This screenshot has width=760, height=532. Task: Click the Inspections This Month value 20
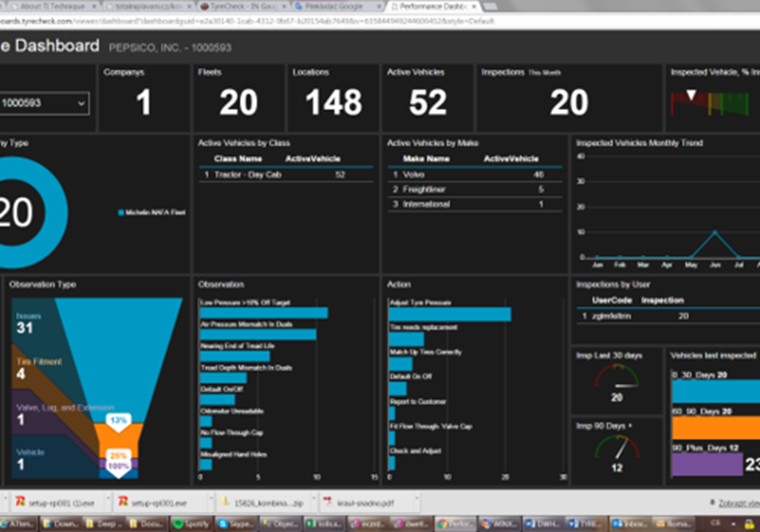(x=569, y=103)
